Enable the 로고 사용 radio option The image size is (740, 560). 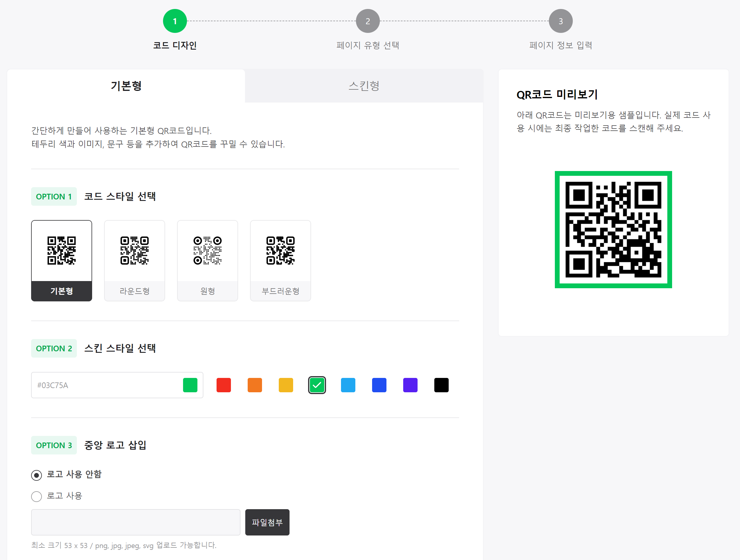(36, 496)
